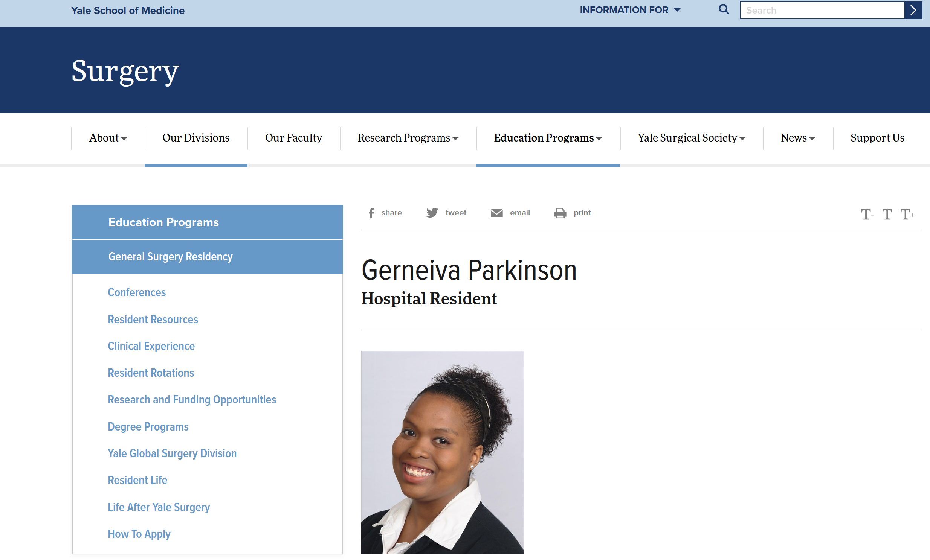The height and width of the screenshot is (560, 930).
Task: Open Research and Funding Opportunities
Action: [192, 400]
